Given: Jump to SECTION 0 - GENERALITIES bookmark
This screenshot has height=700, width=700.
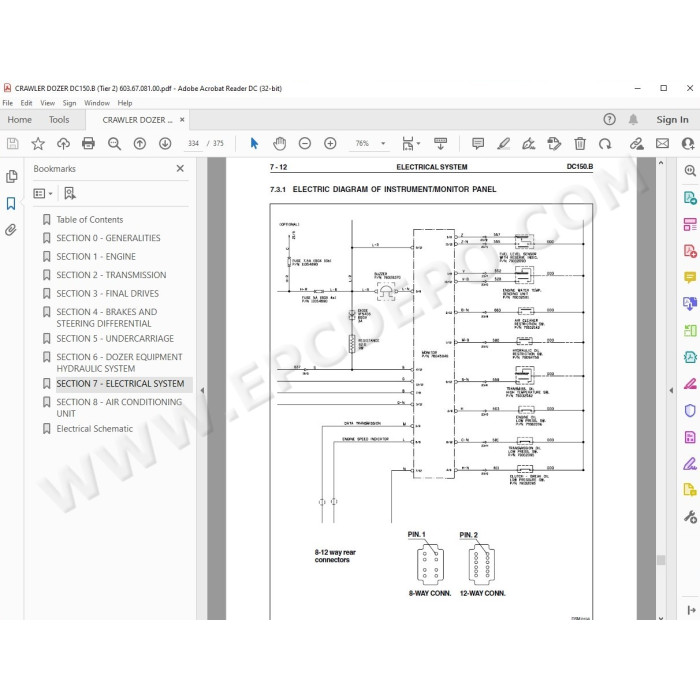Looking at the screenshot, I should tap(108, 238).
